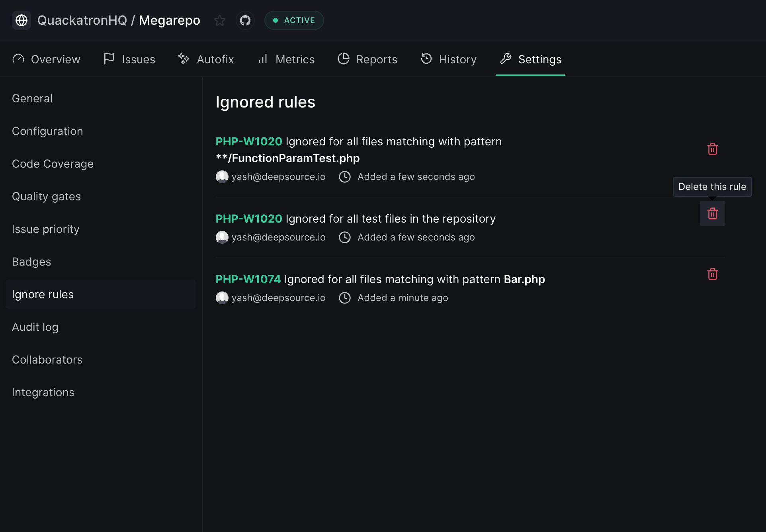Click the clock icon beside 'Added a minute ago'

pos(345,297)
